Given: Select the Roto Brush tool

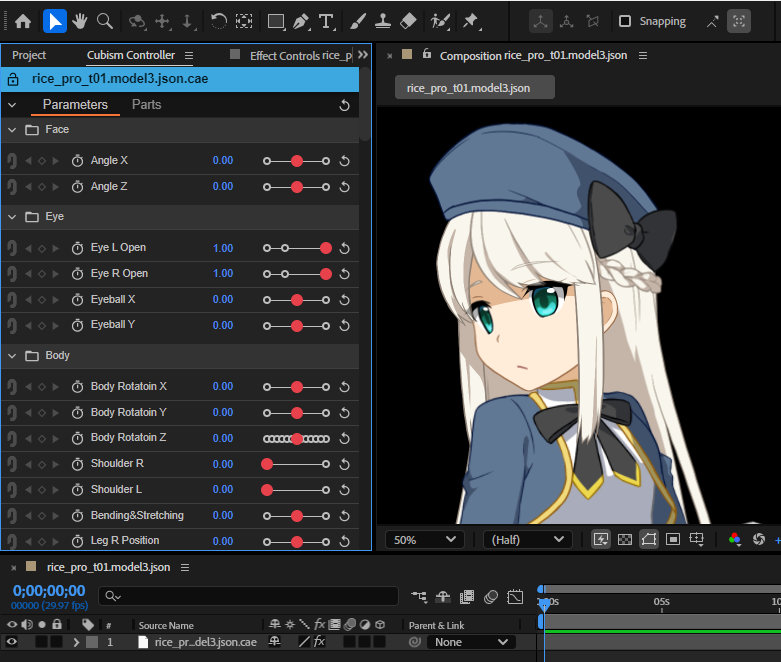Looking at the screenshot, I should click(440, 21).
